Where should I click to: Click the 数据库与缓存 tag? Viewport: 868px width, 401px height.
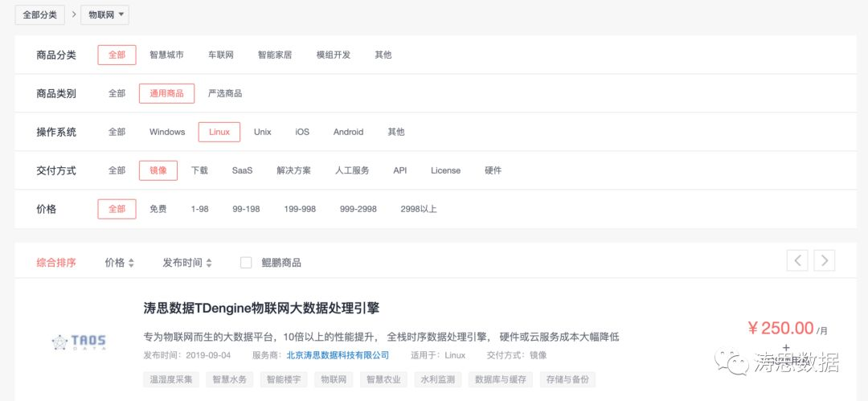[x=501, y=379]
